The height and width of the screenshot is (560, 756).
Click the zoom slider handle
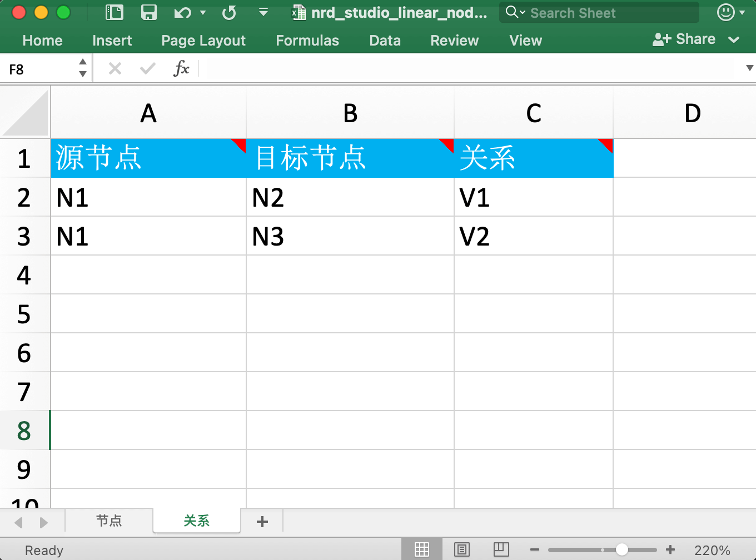point(622,549)
